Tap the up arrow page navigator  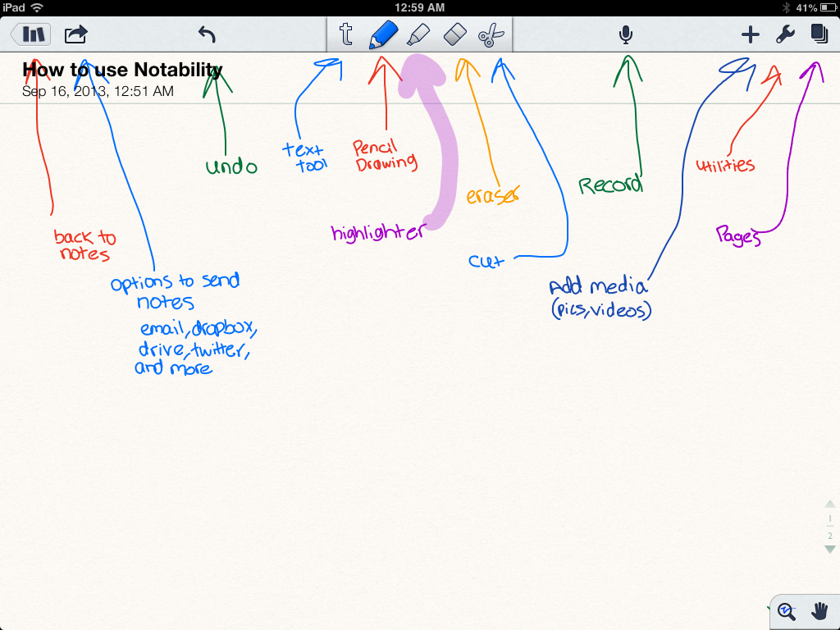[x=830, y=504]
